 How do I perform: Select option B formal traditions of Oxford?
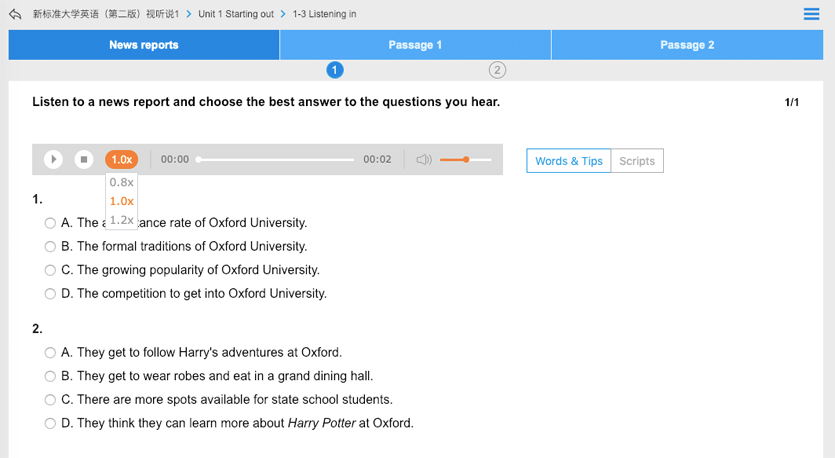point(50,247)
